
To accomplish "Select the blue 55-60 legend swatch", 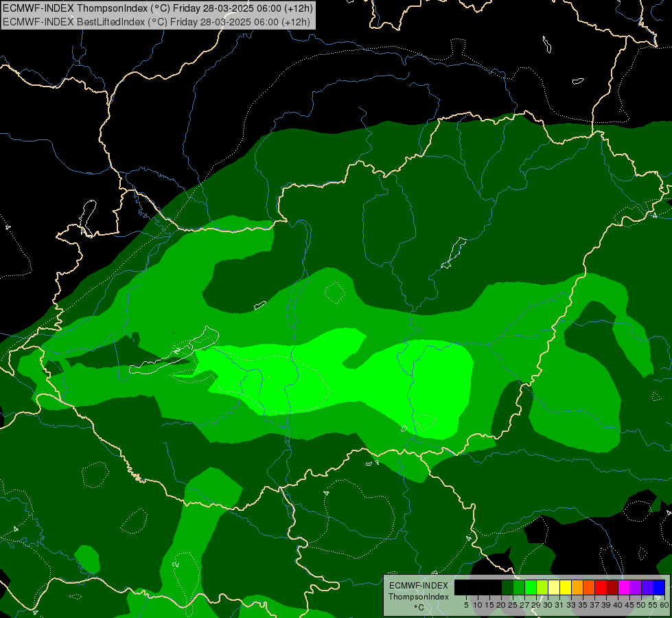I will click(x=659, y=587).
